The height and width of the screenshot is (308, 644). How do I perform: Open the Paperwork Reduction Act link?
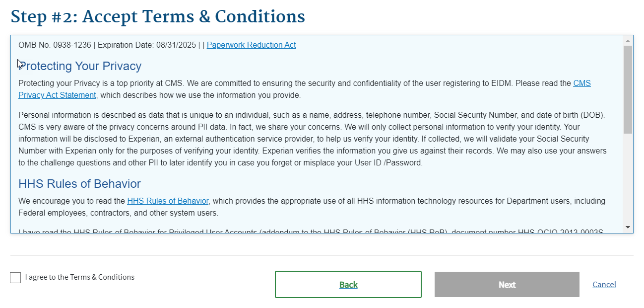(251, 45)
